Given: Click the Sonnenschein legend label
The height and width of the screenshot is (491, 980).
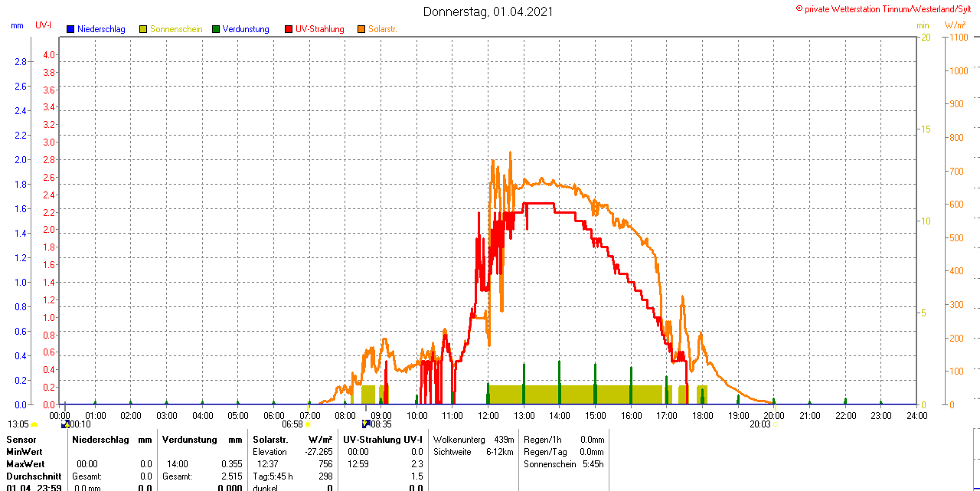Looking at the screenshot, I should (176, 29).
